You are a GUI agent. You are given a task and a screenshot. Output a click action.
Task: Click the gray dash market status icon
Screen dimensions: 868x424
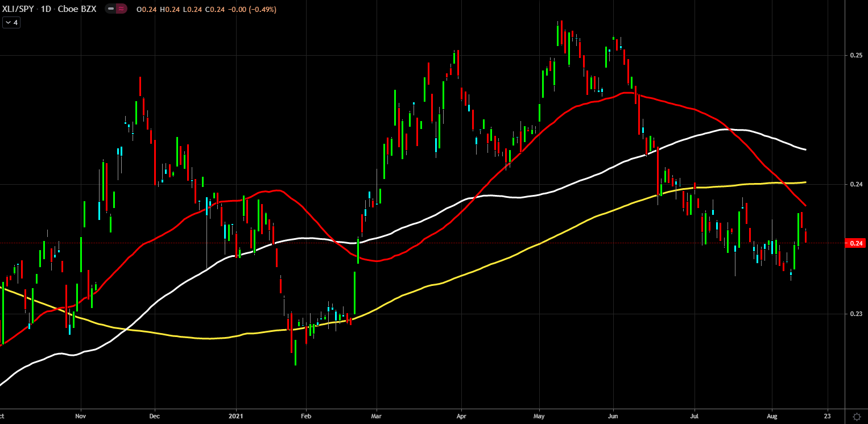click(x=111, y=9)
